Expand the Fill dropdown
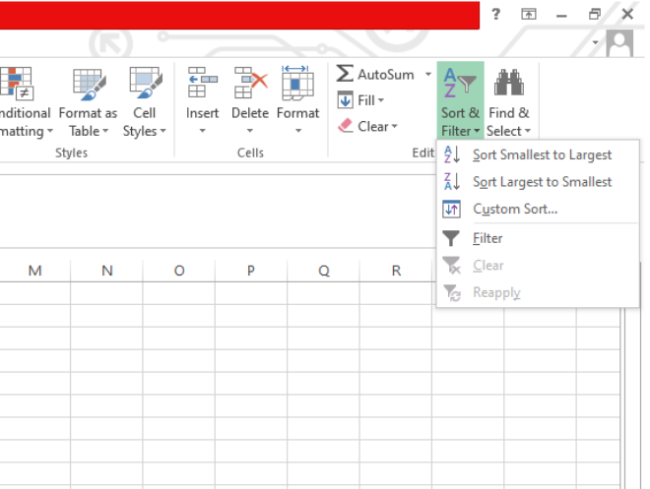650x489 pixels. (x=365, y=101)
